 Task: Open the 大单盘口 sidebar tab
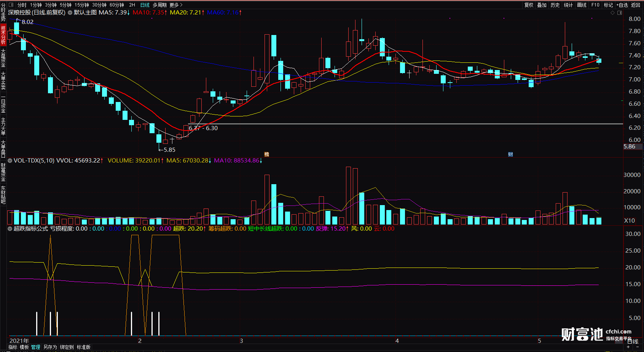point(3,149)
